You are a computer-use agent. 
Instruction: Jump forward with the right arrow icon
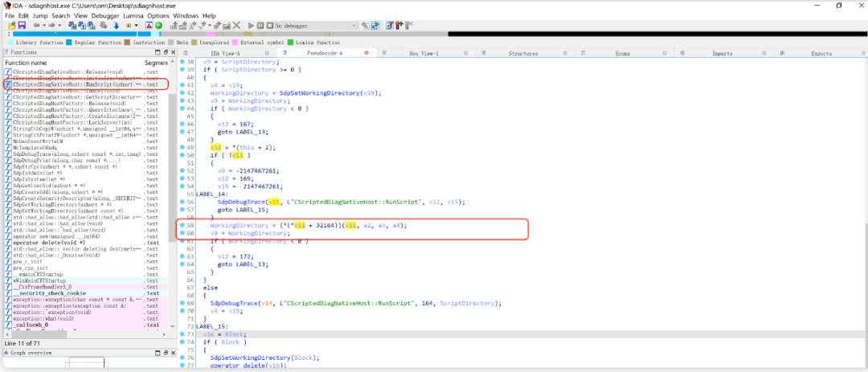coord(52,26)
